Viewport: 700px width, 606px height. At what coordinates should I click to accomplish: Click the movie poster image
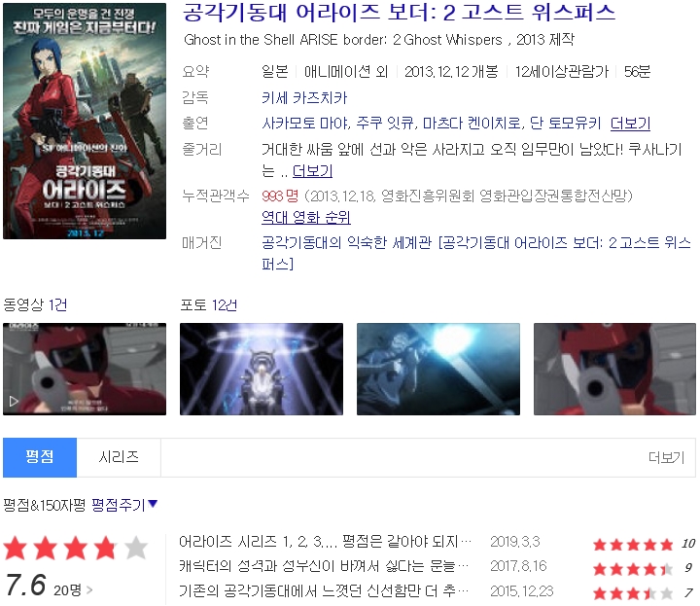[x=85, y=121]
